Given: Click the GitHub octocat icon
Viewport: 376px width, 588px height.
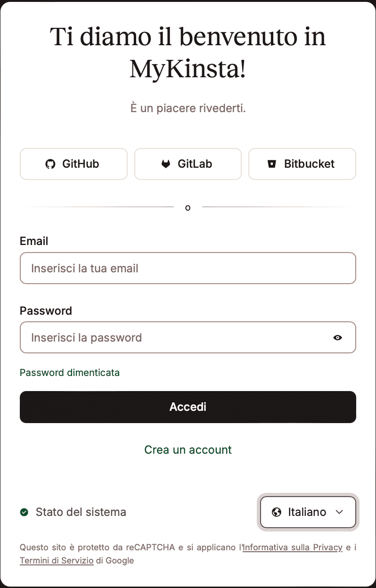Looking at the screenshot, I should (50, 164).
